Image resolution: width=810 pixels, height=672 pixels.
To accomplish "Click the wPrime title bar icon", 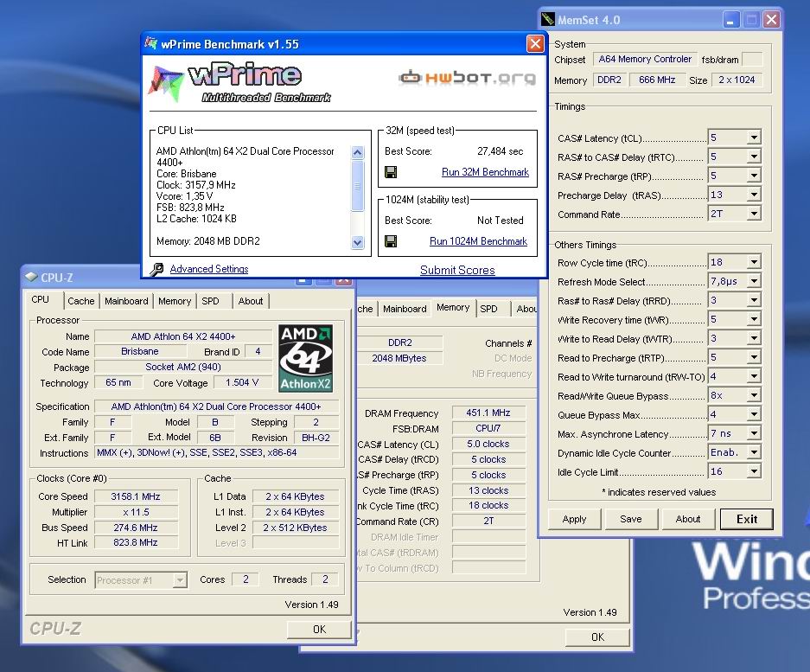I will 150,43.
